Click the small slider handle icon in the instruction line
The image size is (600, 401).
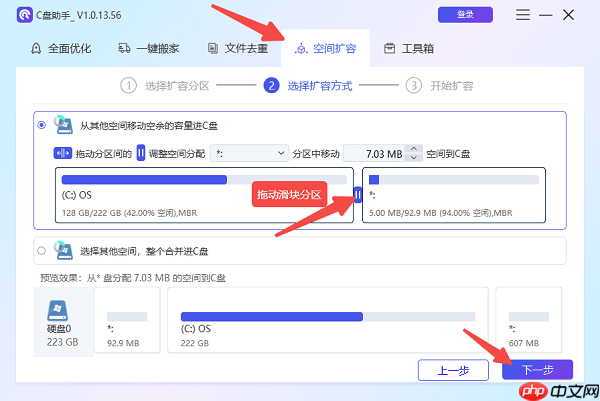pos(141,153)
